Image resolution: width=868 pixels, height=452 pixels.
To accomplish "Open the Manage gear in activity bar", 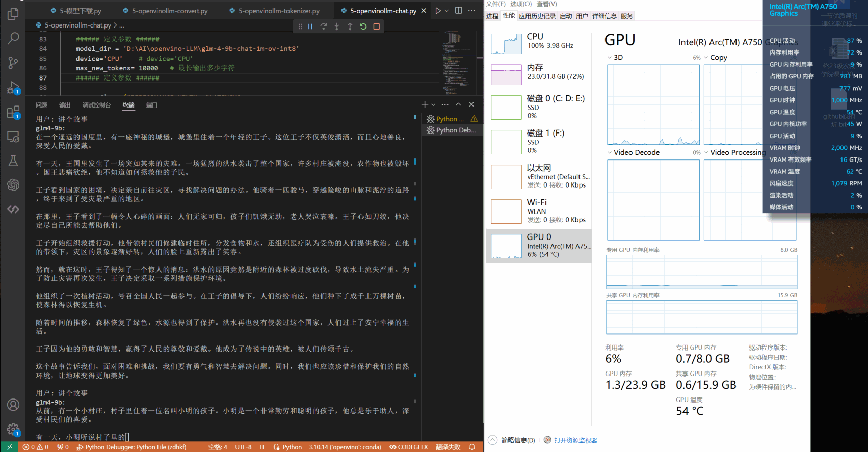I will click(x=13, y=430).
